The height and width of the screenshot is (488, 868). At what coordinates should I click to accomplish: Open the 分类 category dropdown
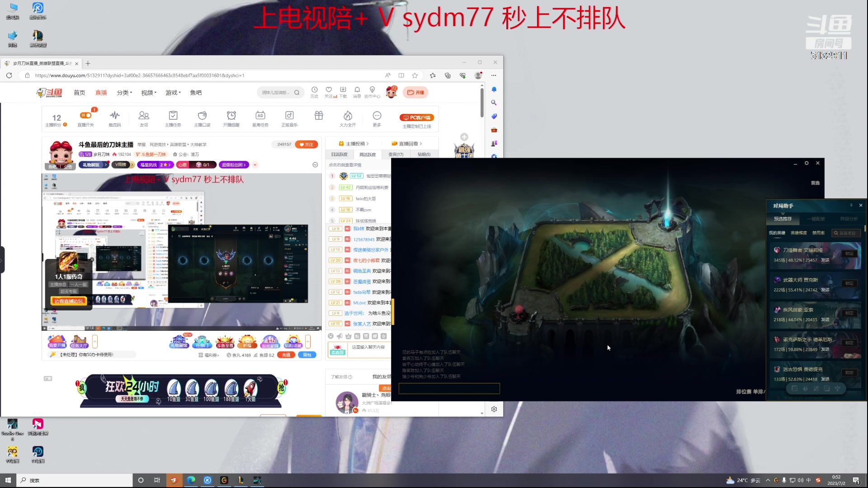pos(124,92)
